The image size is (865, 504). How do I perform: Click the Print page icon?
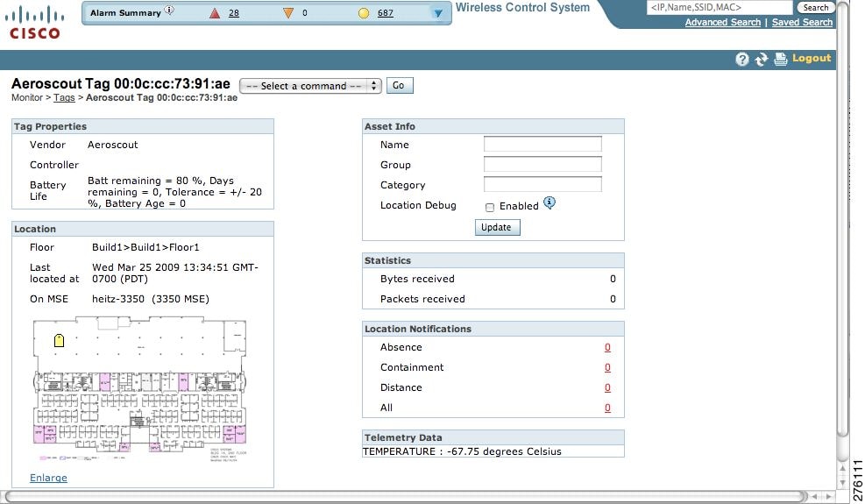pos(781,59)
